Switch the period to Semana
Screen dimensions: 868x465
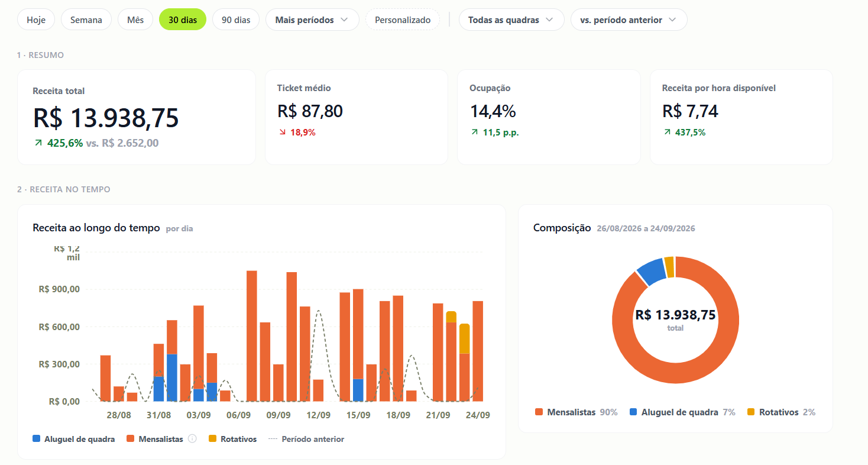[x=86, y=20]
